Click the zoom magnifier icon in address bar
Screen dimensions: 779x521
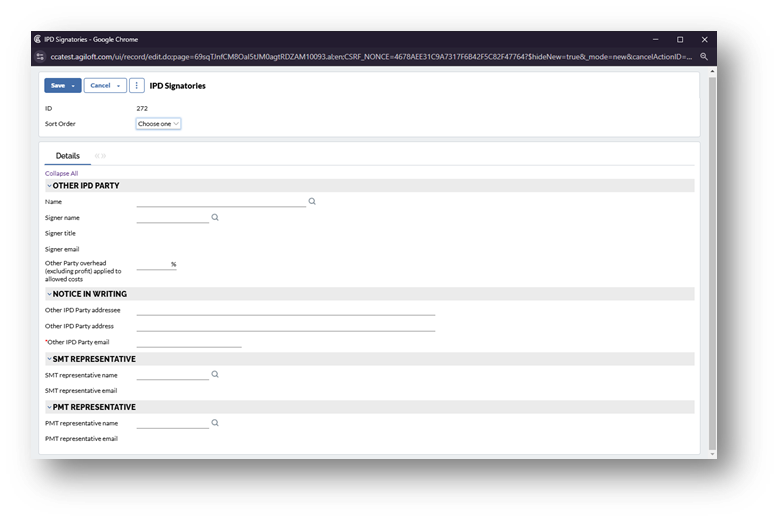[x=704, y=57]
